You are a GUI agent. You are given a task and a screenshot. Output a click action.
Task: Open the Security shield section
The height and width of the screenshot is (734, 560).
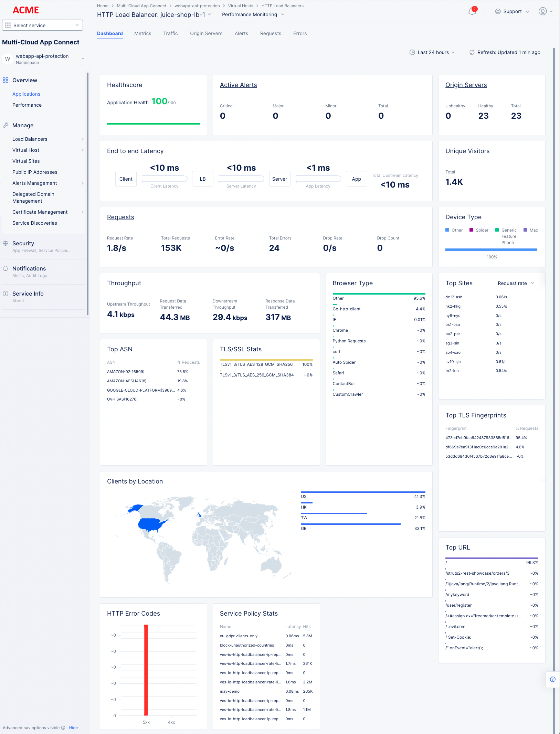6,243
